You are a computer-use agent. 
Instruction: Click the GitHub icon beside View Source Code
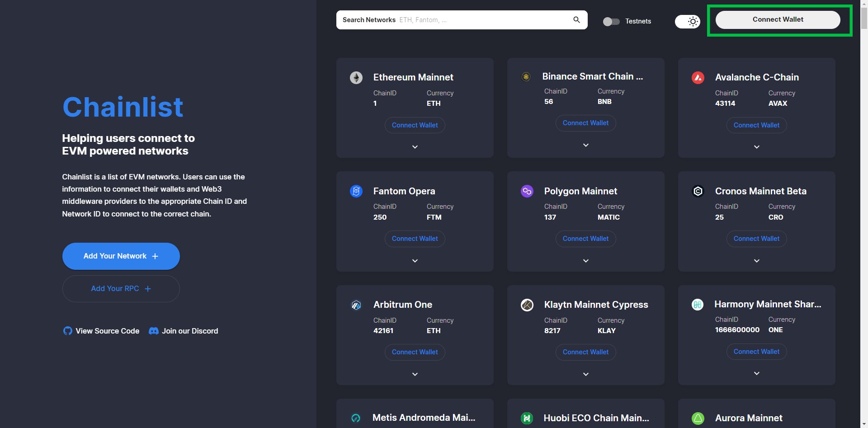click(67, 331)
